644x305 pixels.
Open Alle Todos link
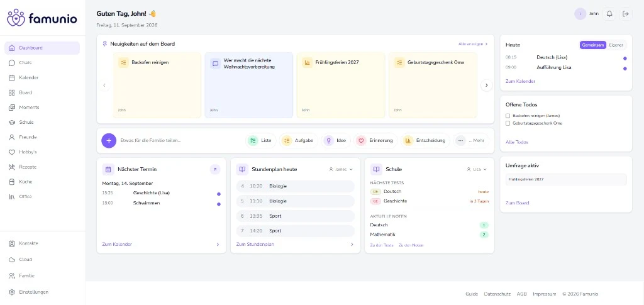(x=517, y=142)
